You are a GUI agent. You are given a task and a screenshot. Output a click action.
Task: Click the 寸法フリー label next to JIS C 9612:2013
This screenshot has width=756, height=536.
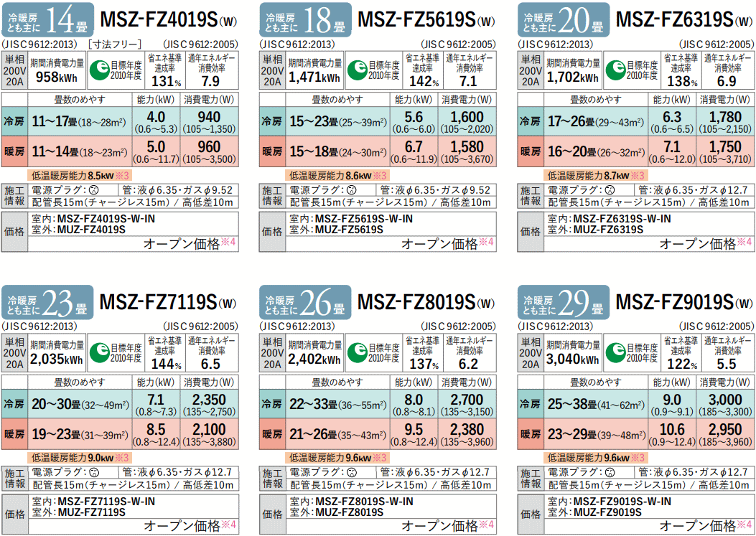(x=115, y=44)
